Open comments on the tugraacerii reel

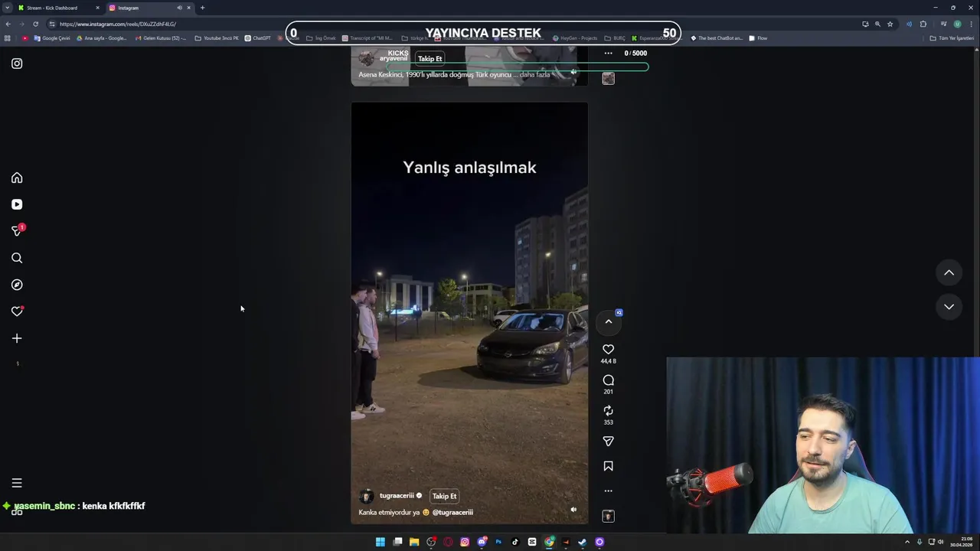tap(608, 380)
